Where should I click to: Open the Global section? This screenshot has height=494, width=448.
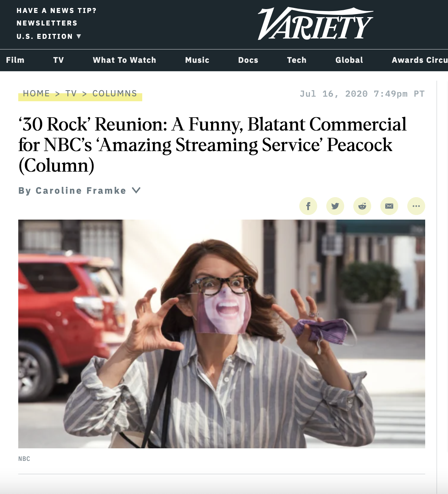click(x=349, y=60)
